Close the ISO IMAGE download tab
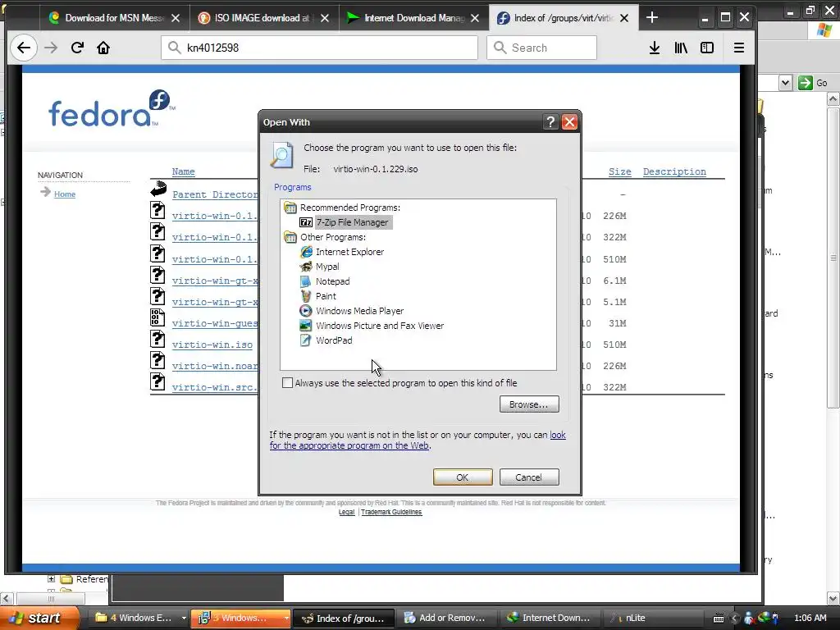The height and width of the screenshot is (630, 840). click(325, 18)
